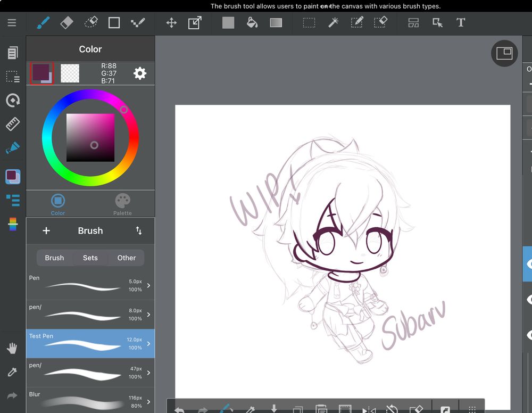
Task: Click inside the saturation-brightness square
Action: pos(90,137)
